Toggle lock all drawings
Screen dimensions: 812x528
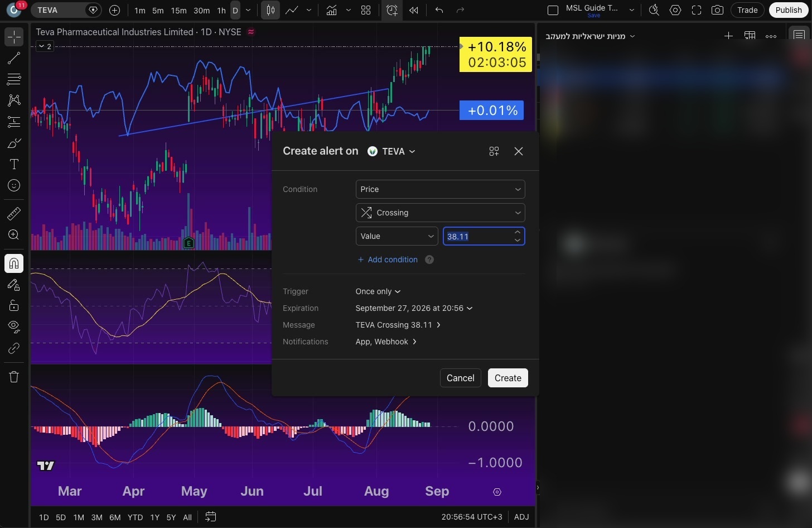[14, 306]
